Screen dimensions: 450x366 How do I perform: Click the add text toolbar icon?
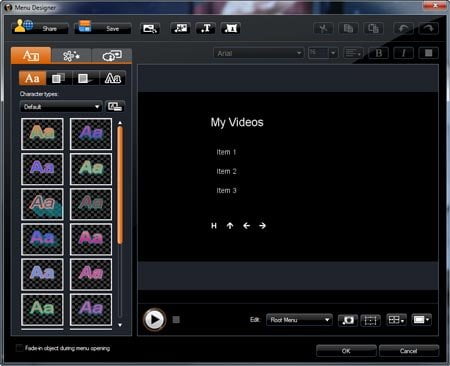coord(206,28)
